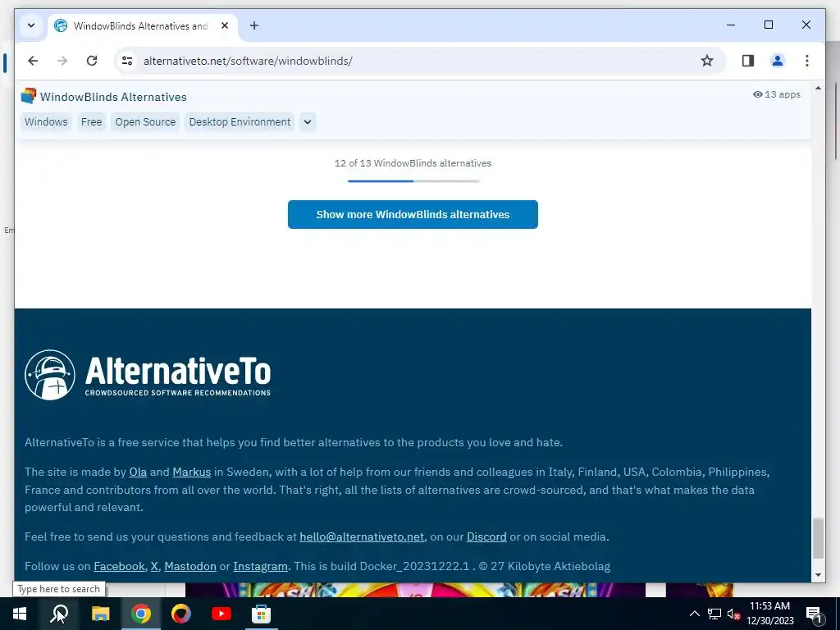Open the Windows Start menu
The width and height of the screenshot is (840, 630).
(x=20, y=614)
